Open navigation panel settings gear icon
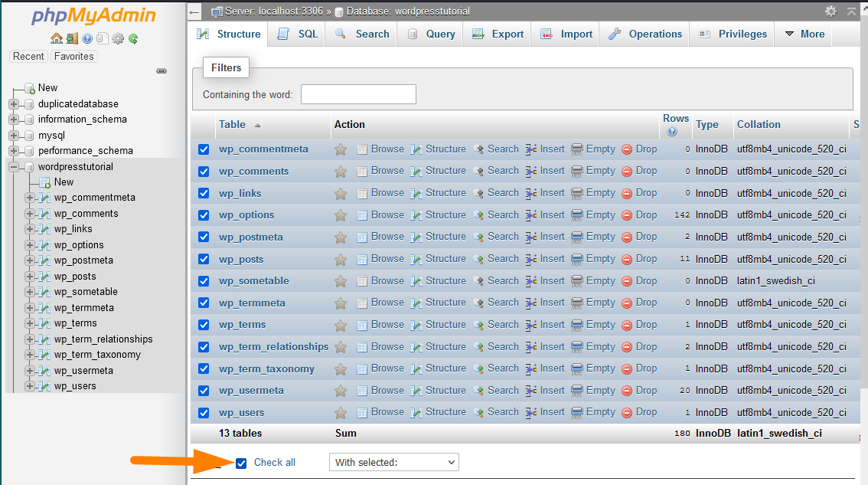Viewport: 868px width, 485px height. point(118,38)
